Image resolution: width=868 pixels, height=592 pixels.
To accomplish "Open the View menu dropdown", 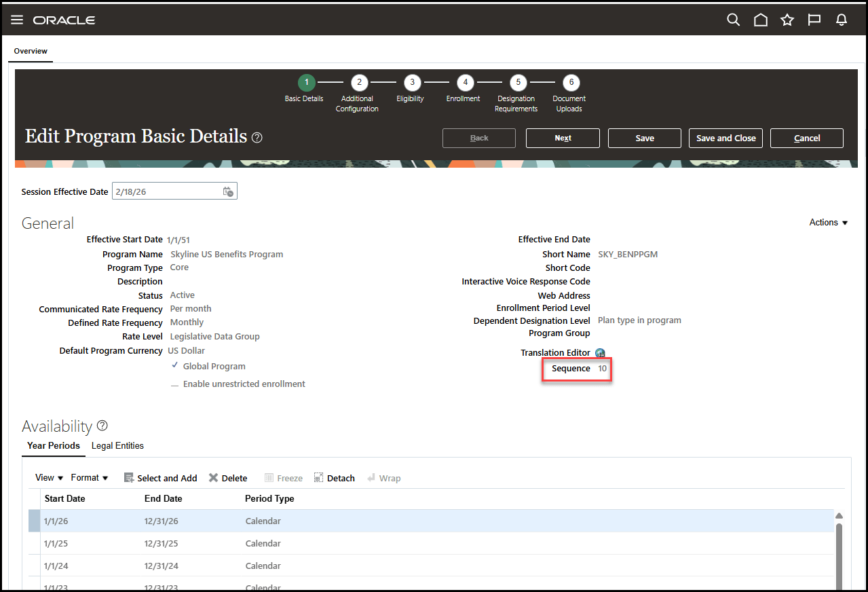I will click(49, 478).
